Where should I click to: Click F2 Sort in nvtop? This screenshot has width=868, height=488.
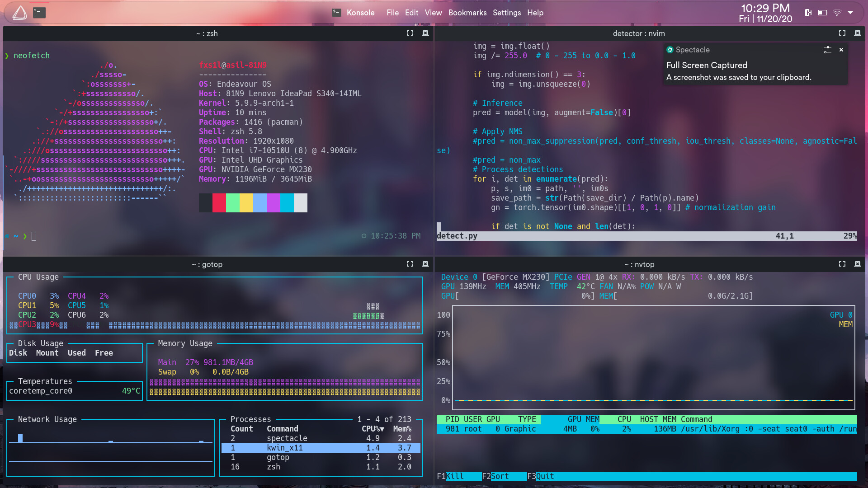500,476
